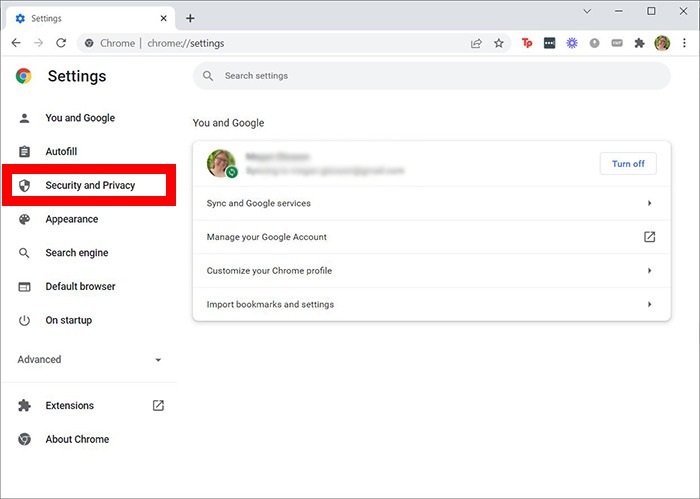
Task: Open the Chrome three-dot menu
Action: point(684,43)
